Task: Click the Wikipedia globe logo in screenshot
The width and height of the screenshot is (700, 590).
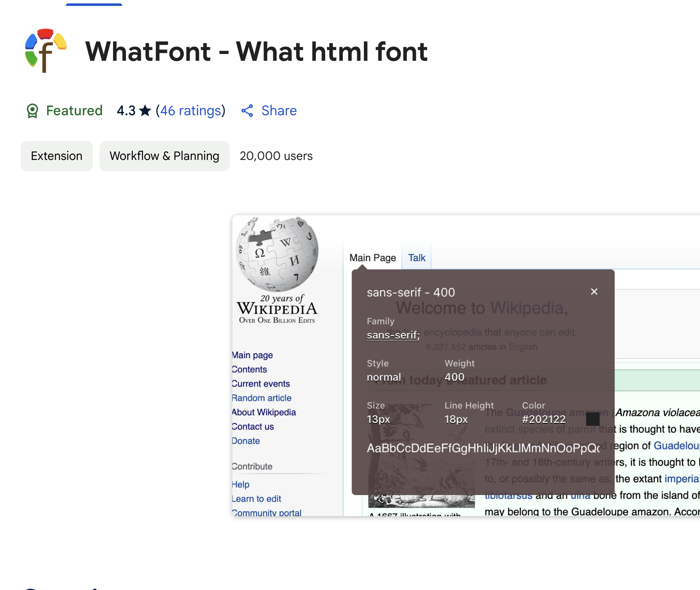Action: [277, 254]
